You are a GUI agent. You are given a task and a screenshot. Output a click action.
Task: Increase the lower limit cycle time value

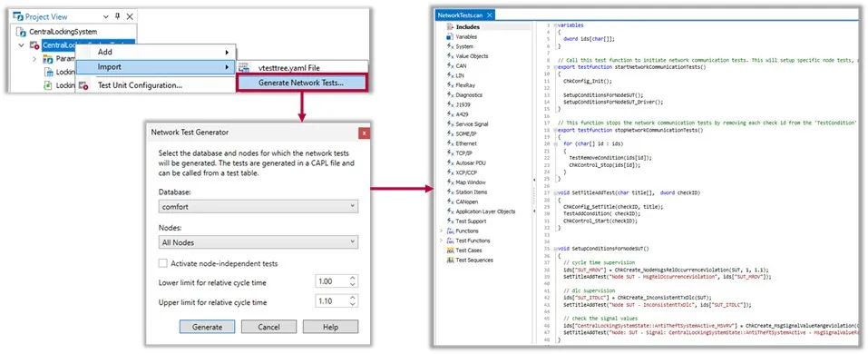click(353, 278)
